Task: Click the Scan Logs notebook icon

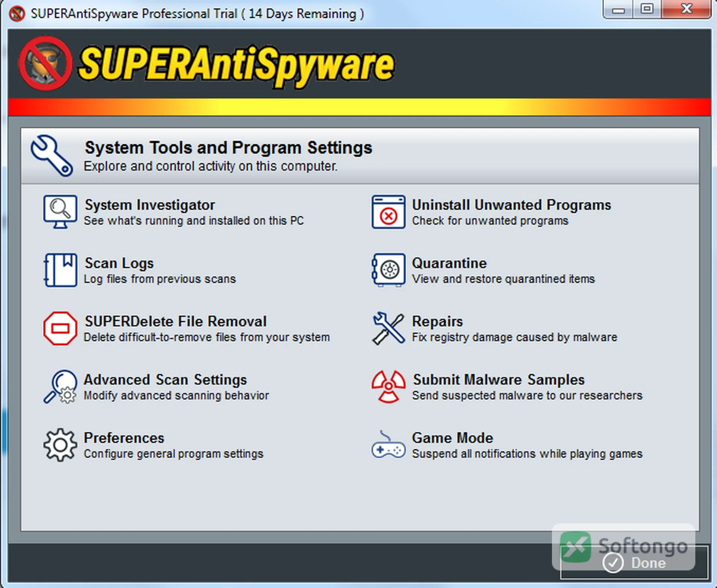Action: click(60, 270)
